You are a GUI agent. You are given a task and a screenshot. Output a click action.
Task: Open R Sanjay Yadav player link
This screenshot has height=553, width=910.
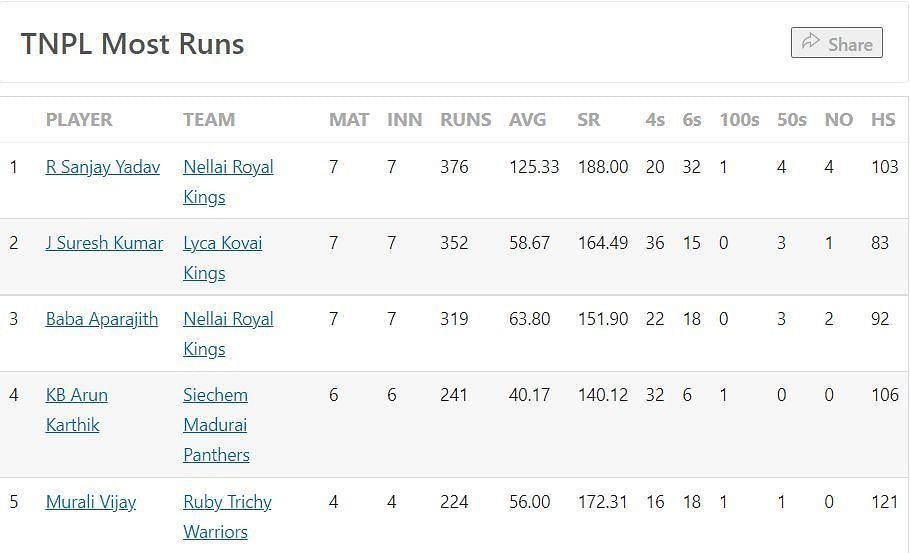[103, 167]
